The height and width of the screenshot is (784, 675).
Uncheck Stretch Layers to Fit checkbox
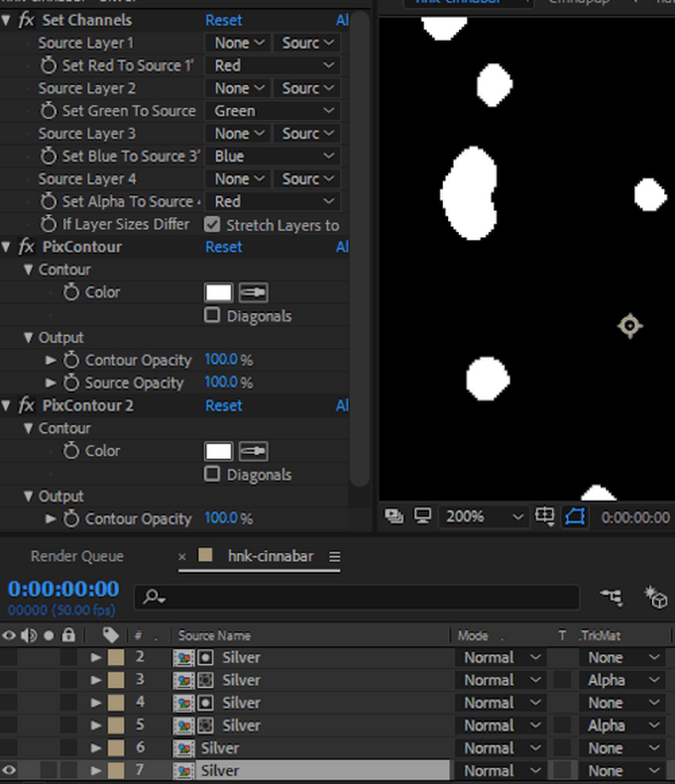[213, 225]
